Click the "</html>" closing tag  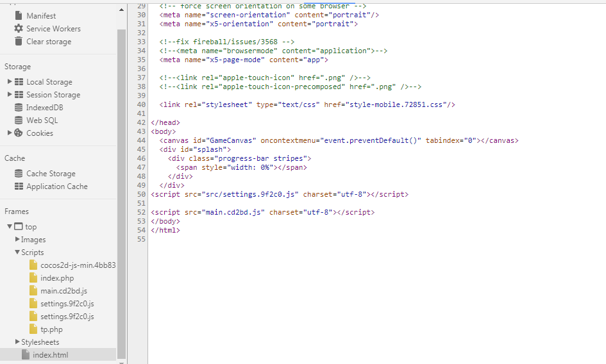pos(165,230)
